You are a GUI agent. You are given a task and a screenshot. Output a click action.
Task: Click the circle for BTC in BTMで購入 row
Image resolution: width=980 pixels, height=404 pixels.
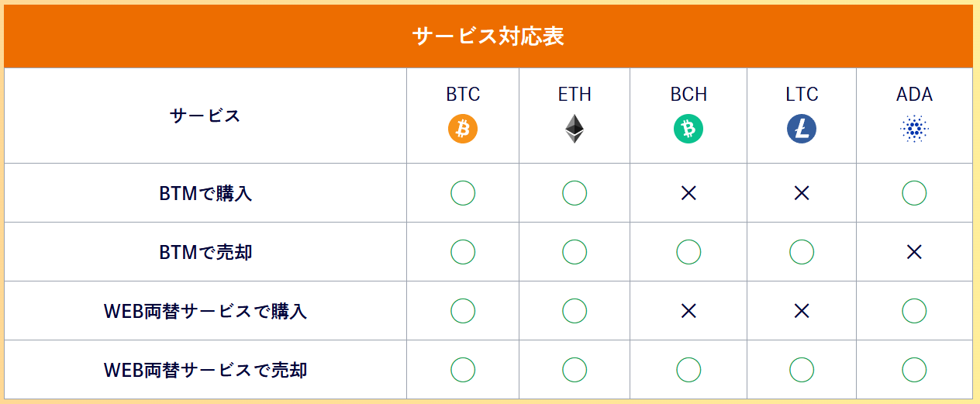pos(463,193)
